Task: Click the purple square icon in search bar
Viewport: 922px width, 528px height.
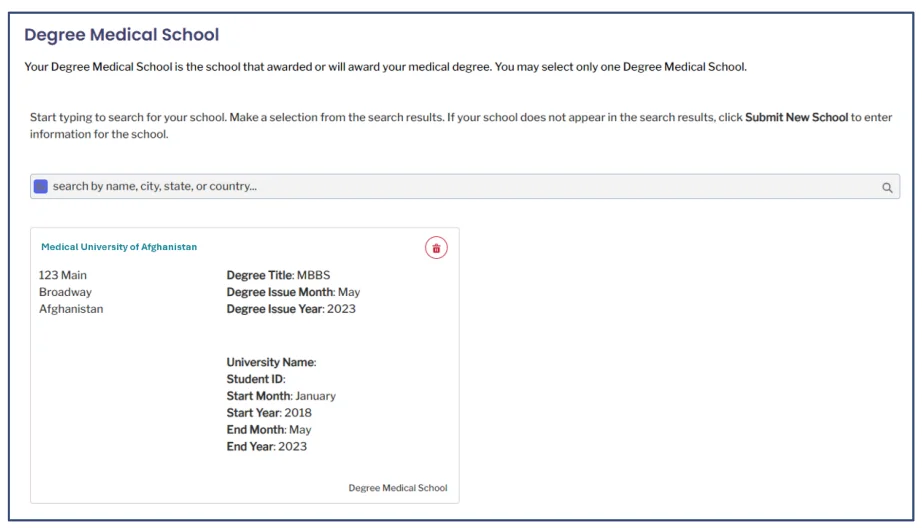Action: point(41,186)
